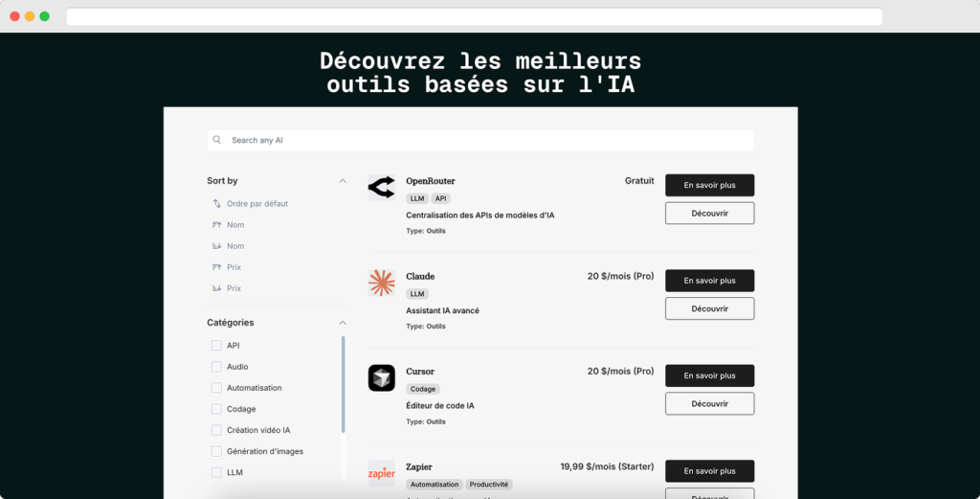Viewport: 980px width, 499px height.
Task: Click En savoir plus for OpenRouter
Action: point(709,185)
